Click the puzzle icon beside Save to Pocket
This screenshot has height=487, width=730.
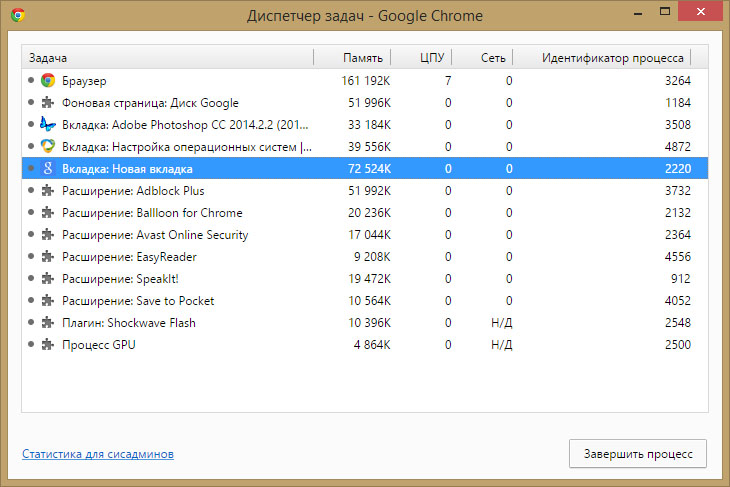click(x=47, y=300)
